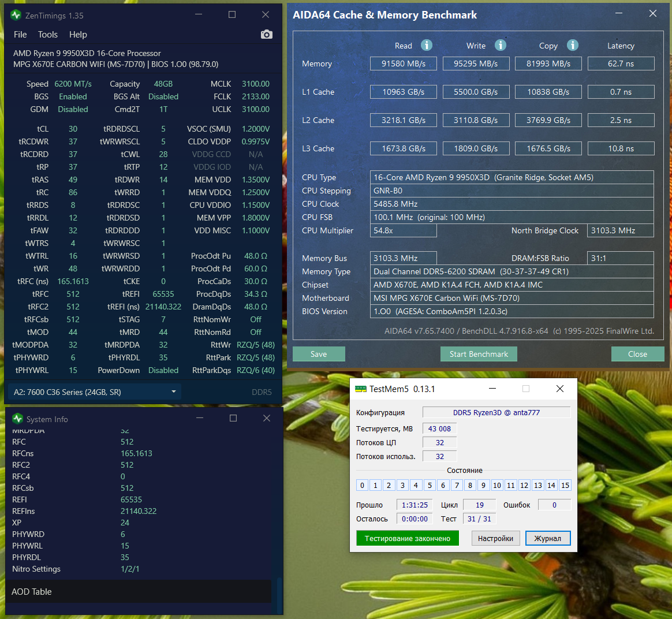
Task: Select thread box 15 in TestMem5 status
Action: [565, 485]
